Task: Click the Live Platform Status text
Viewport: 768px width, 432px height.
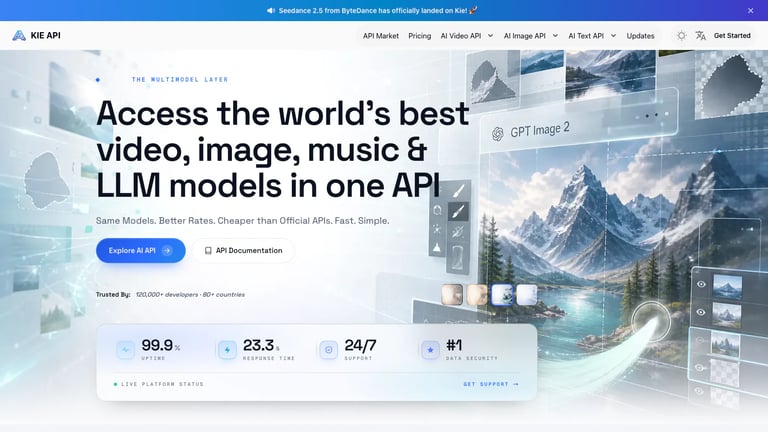Action: click(x=162, y=384)
